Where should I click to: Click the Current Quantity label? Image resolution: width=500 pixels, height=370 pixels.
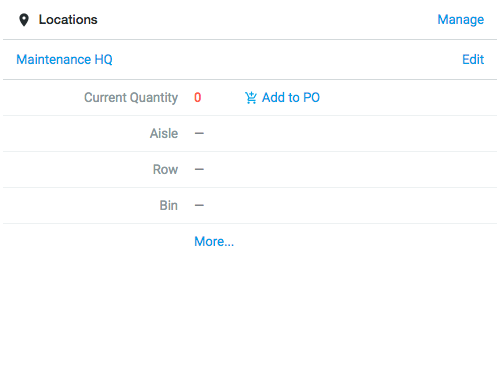coord(131,98)
